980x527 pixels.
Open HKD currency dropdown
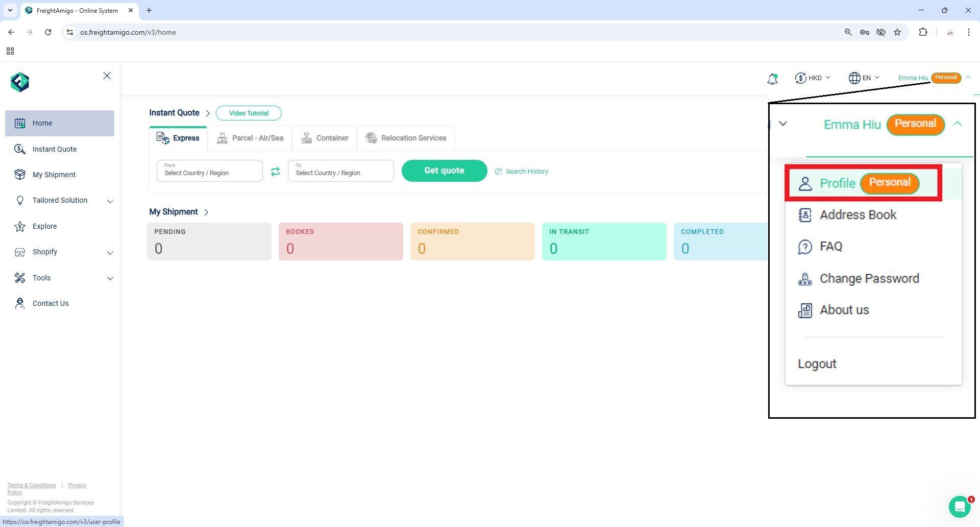click(813, 78)
